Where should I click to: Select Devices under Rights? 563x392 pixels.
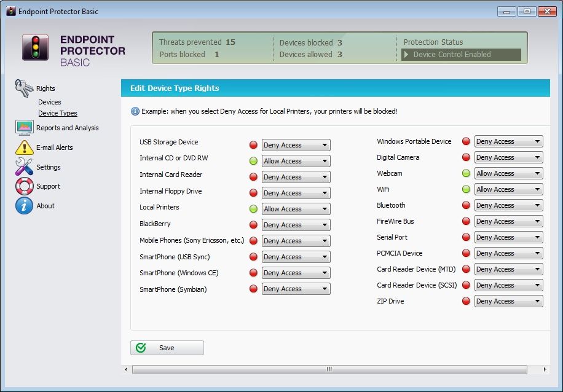coord(50,102)
